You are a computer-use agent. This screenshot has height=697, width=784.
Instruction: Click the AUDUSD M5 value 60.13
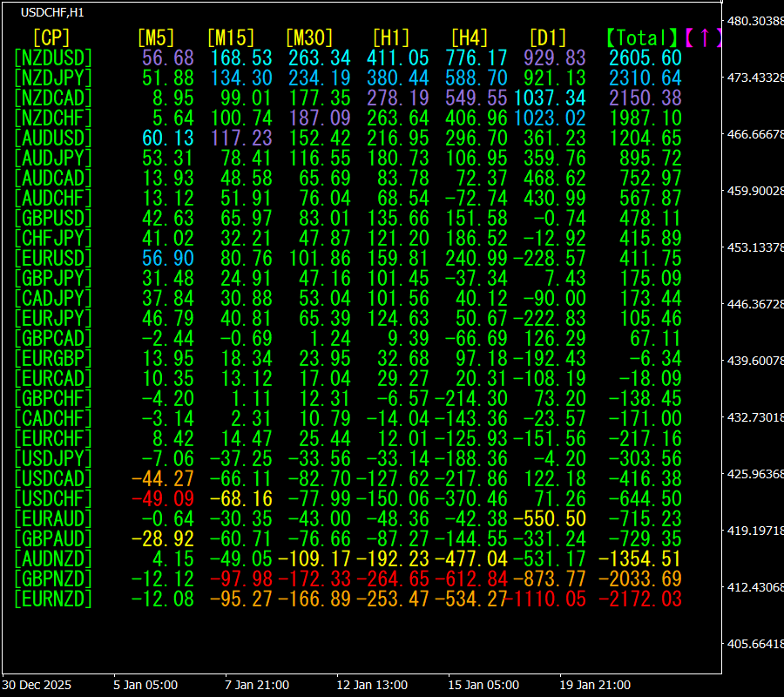point(168,138)
